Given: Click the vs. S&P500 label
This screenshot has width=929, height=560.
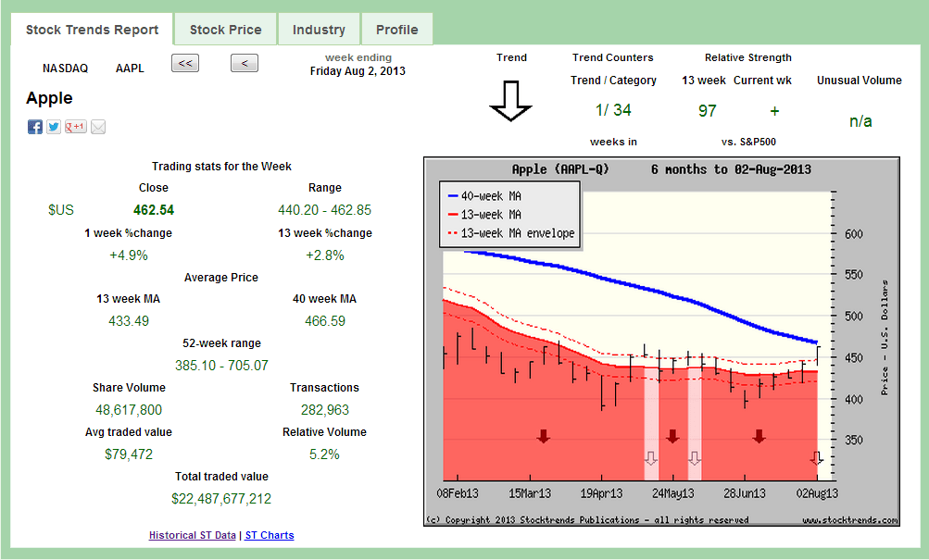Looking at the screenshot, I should (748, 142).
